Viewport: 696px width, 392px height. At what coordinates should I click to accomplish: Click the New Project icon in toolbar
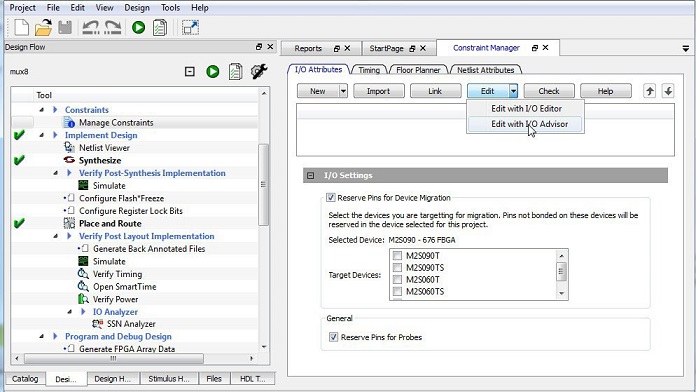pyautogui.click(x=21, y=28)
